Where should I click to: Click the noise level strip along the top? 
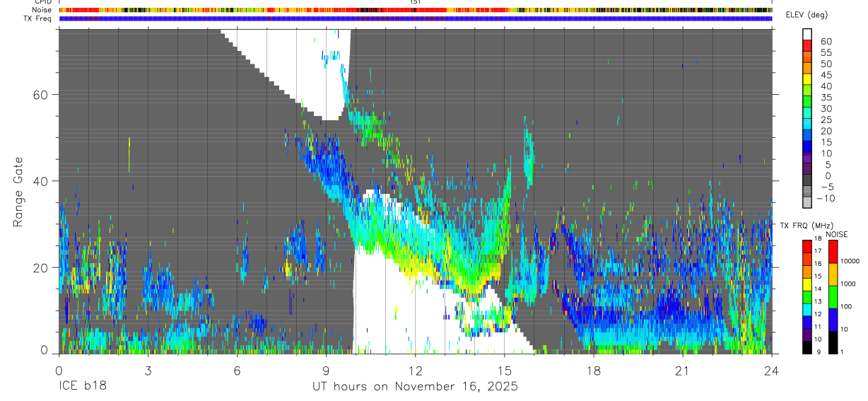tap(416, 10)
